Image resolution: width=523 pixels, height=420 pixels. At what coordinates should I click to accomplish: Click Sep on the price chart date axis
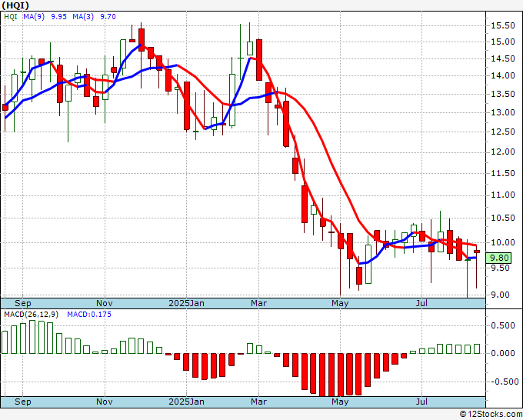coord(22,304)
